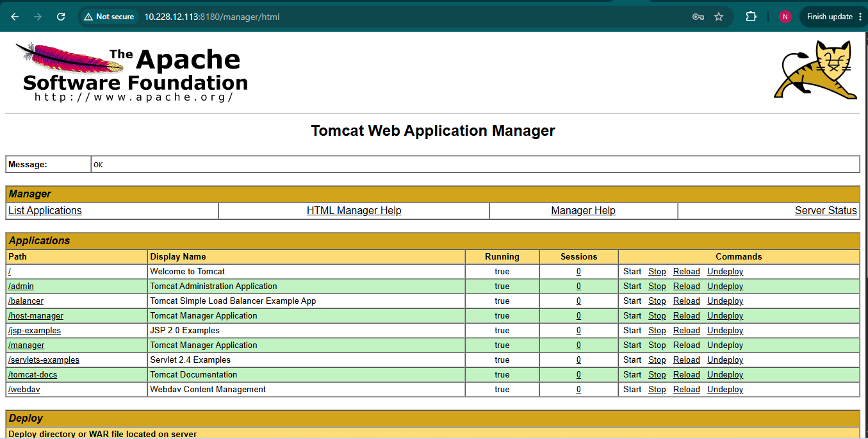Stop the /tomcat-docs application
The image size is (868, 439).
[x=657, y=375]
